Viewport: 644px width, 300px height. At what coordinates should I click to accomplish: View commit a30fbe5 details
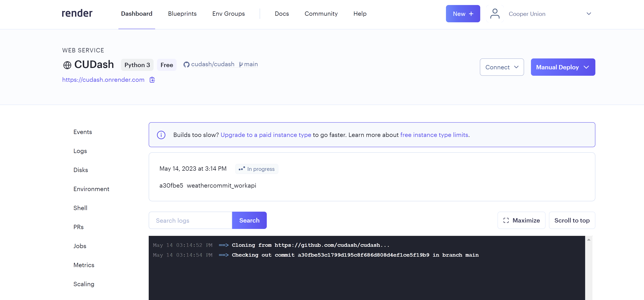click(x=171, y=185)
